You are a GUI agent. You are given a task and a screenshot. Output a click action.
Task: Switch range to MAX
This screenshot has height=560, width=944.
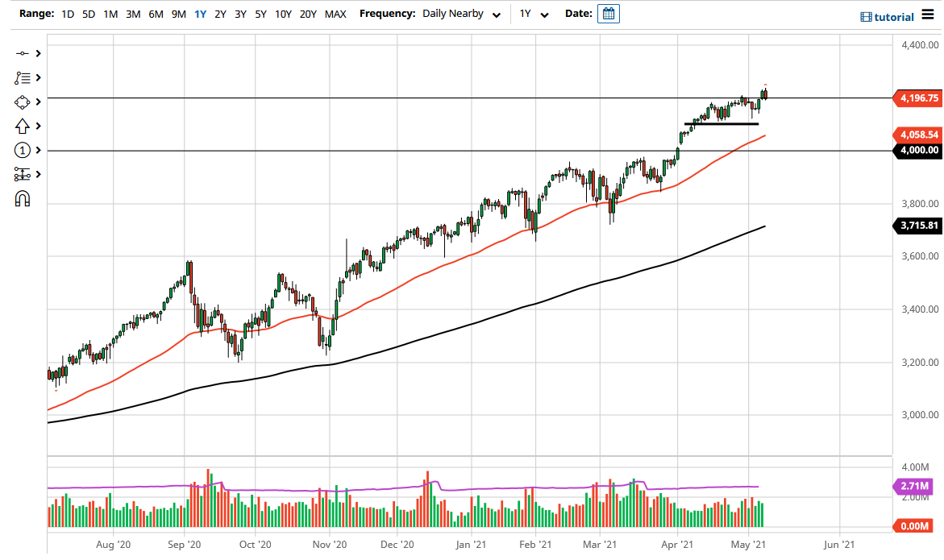[335, 14]
